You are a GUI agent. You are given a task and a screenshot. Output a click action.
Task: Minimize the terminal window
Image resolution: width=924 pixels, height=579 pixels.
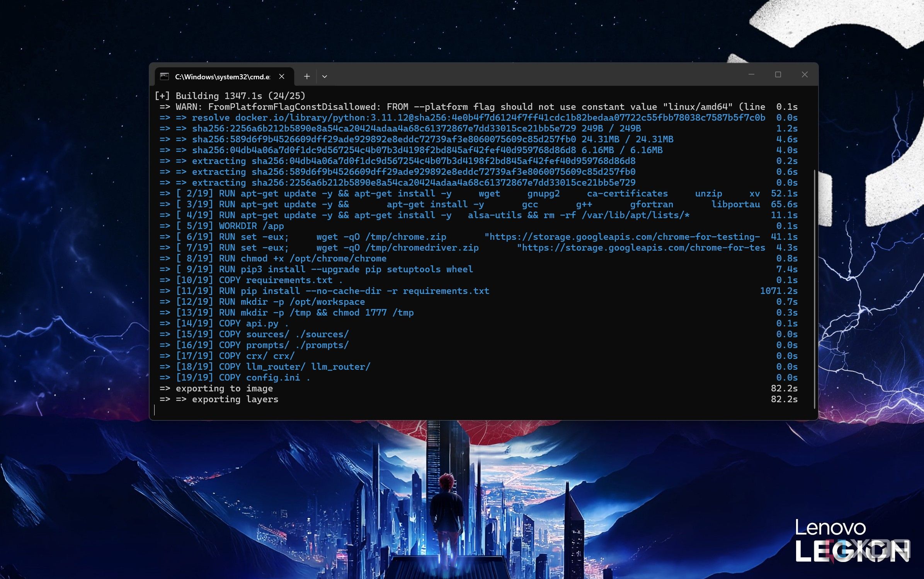(x=751, y=74)
